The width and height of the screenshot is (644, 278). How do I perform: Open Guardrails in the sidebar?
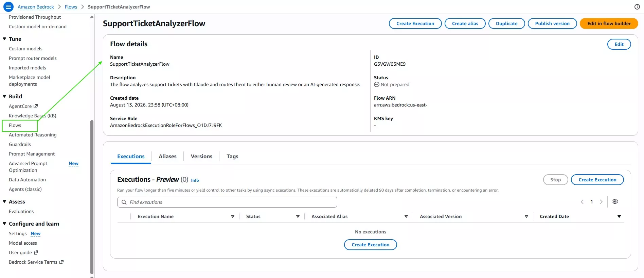[20, 144]
